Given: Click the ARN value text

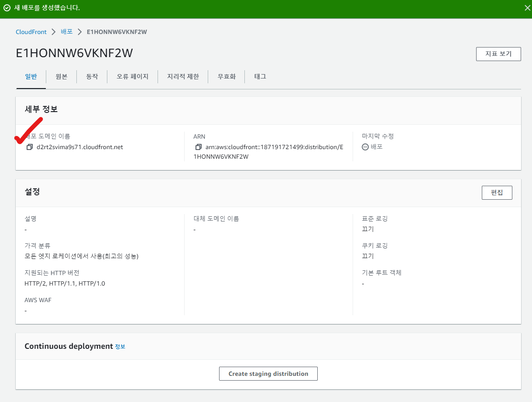Looking at the screenshot, I should pyautogui.click(x=269, y=152).
